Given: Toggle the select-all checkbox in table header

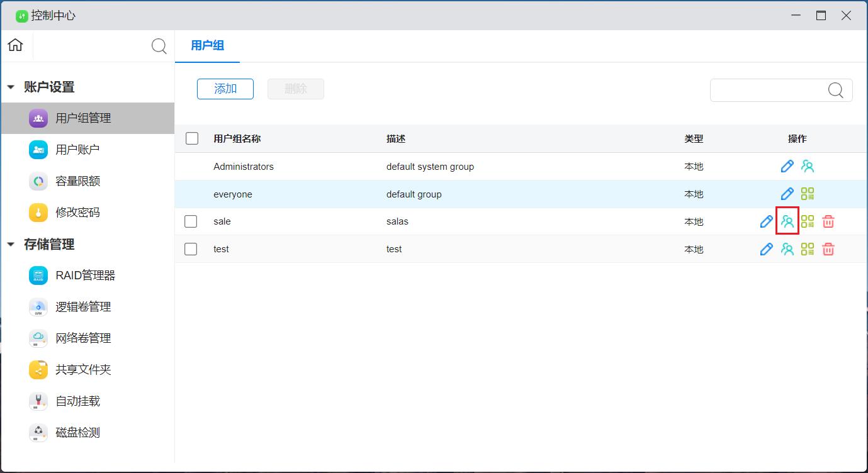Looking at the screenshot, I should click(x=192, y=139).
